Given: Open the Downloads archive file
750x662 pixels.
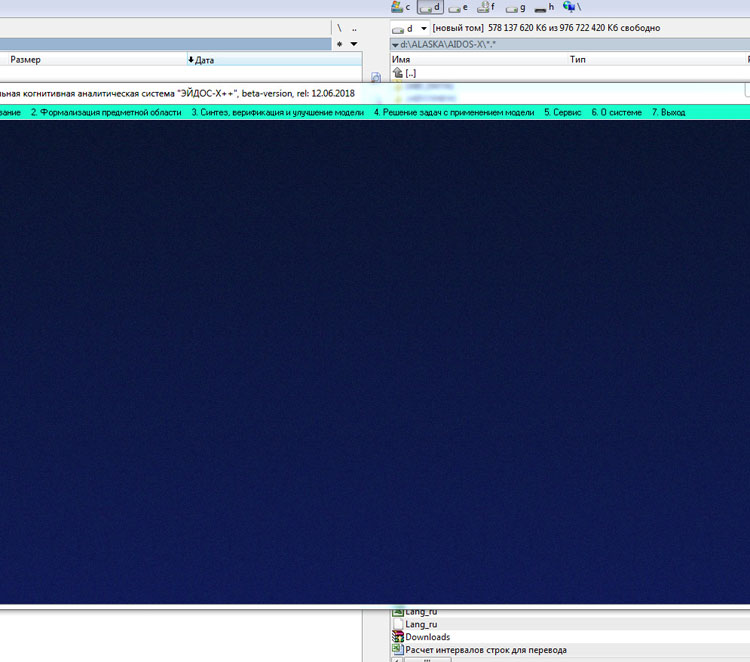Looking at the screenshot, I should pyautogui.click(x=426, y=637).
